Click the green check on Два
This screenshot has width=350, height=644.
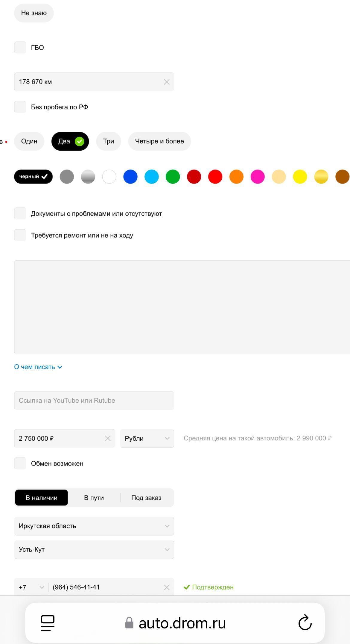click(x=80, y=141)
